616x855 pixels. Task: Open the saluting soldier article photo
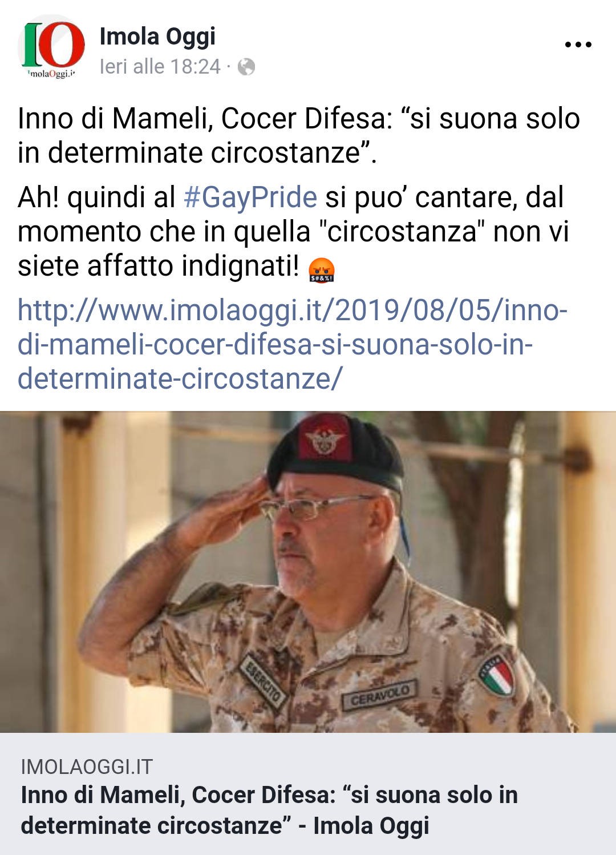(308, 572)
